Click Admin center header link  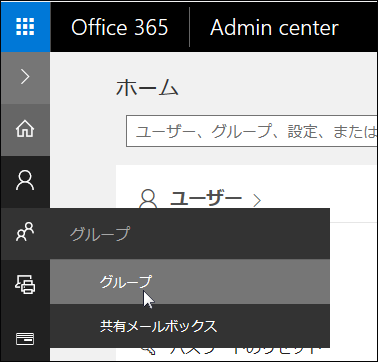click(274, 27)
